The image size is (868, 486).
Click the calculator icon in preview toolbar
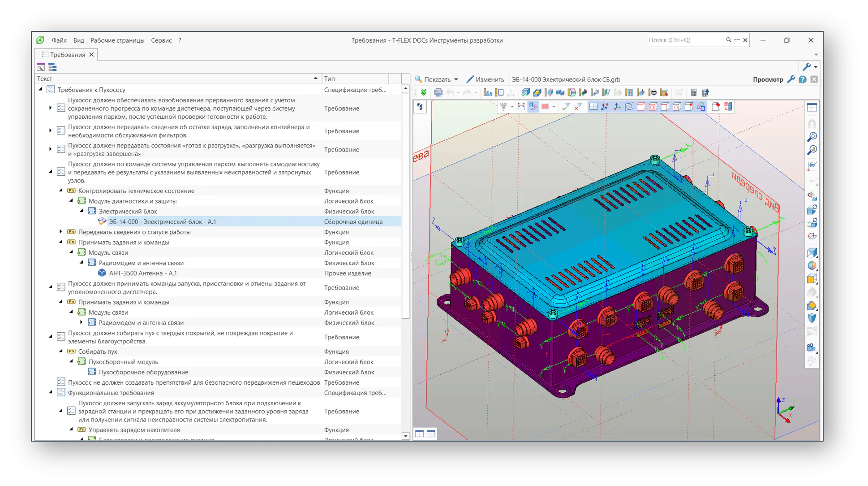click(693, 93)
